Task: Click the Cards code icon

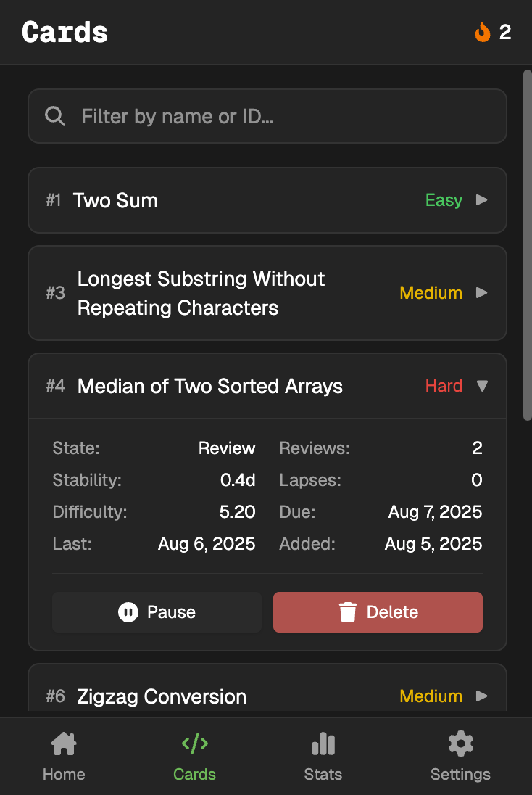Action: pos(194,743)
